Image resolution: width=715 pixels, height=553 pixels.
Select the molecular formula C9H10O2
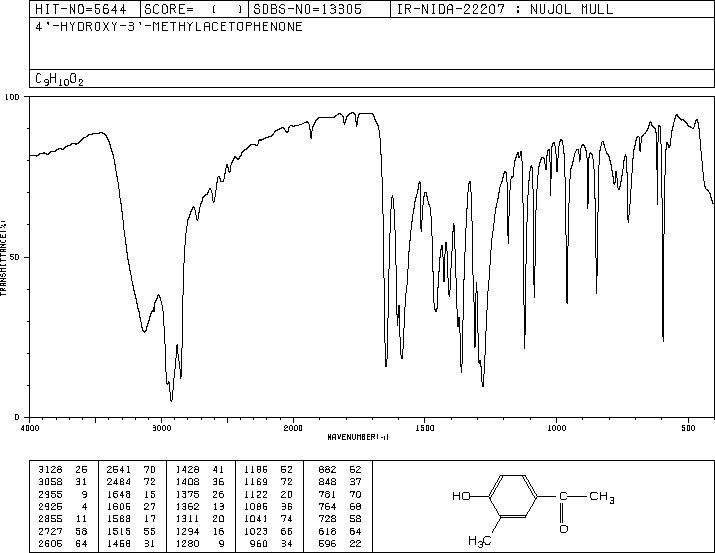[59, 80]
